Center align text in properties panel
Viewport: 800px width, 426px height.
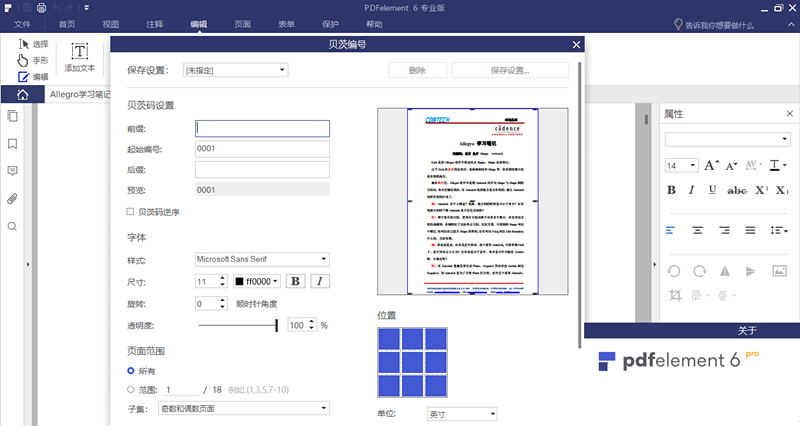point(697,231)
